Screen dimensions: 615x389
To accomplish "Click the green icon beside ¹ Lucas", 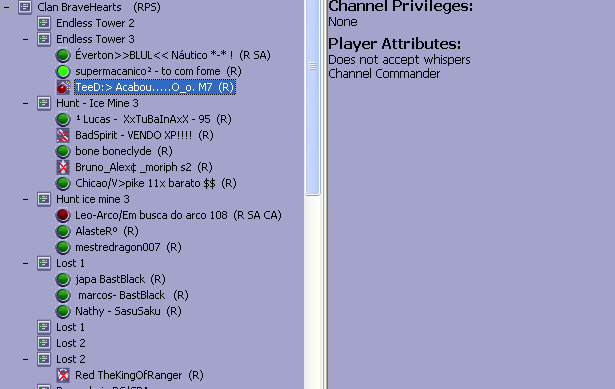I will click(63, 119).
